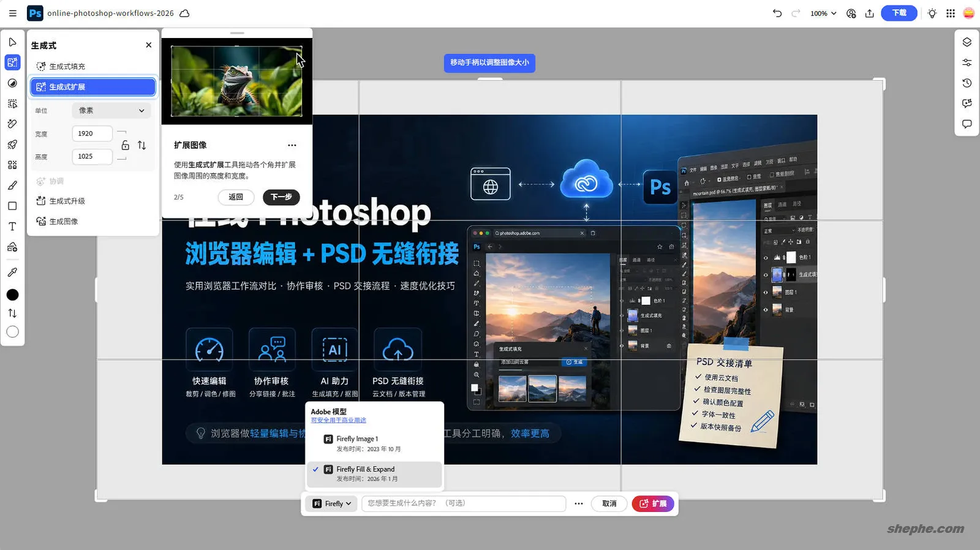The height and width of the screenshot is (550, 980).
Task: Click the 可安全用于商业用途 link
Action: 338,420
